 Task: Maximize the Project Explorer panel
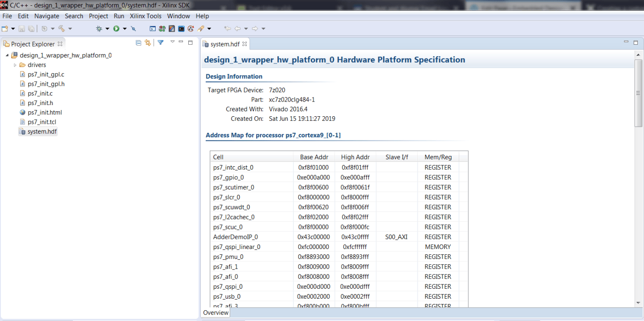[x=190, y=42]
